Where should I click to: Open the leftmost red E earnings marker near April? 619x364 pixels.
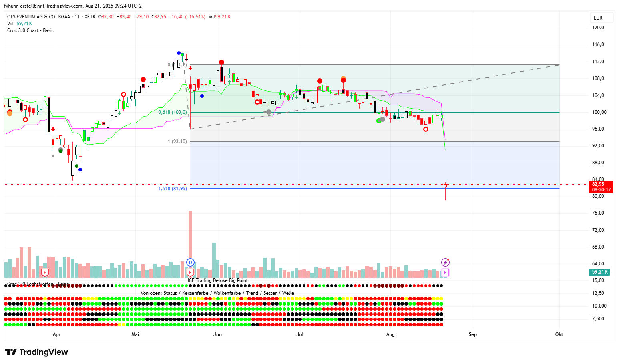[45, 272]
